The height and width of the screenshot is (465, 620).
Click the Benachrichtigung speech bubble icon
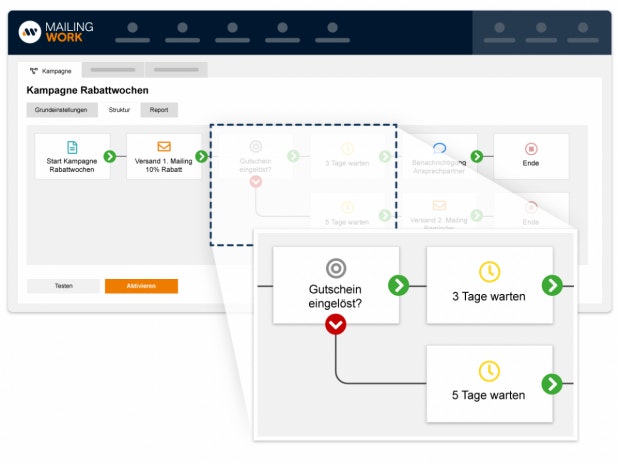coord(439,148)
